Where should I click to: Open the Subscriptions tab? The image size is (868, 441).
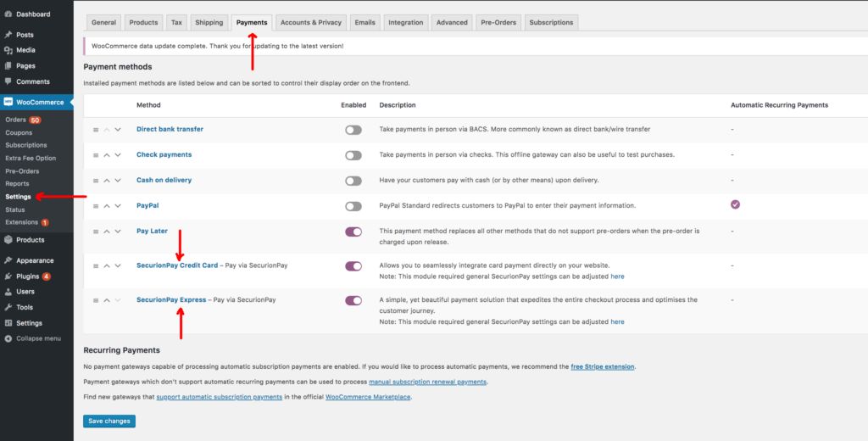pyautogui.click(x=551, y=23)
